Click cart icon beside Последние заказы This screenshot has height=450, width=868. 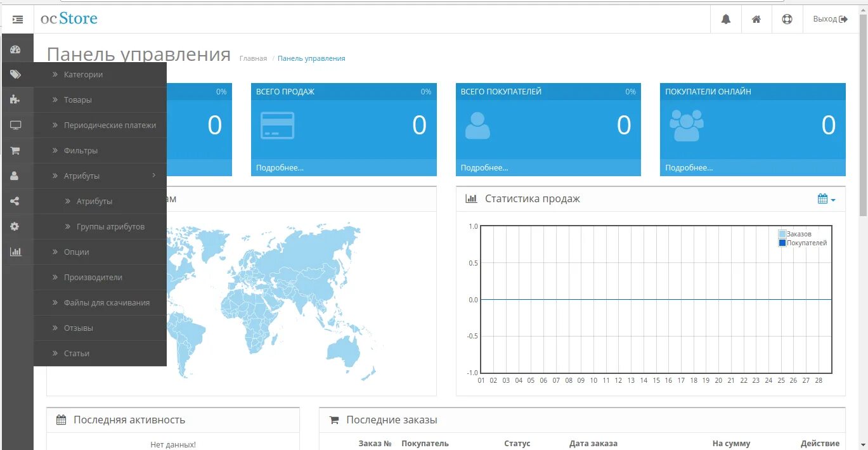click(x=334, y=420)
